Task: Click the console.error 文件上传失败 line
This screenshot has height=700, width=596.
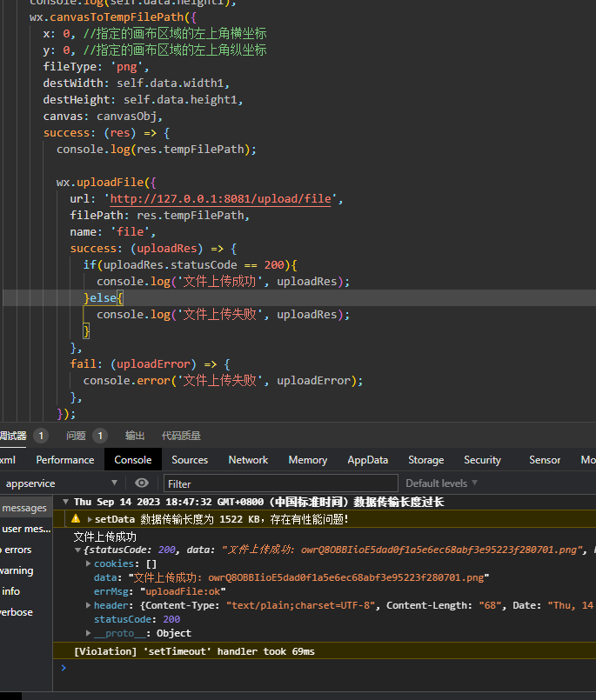Action: click(223, 381)
